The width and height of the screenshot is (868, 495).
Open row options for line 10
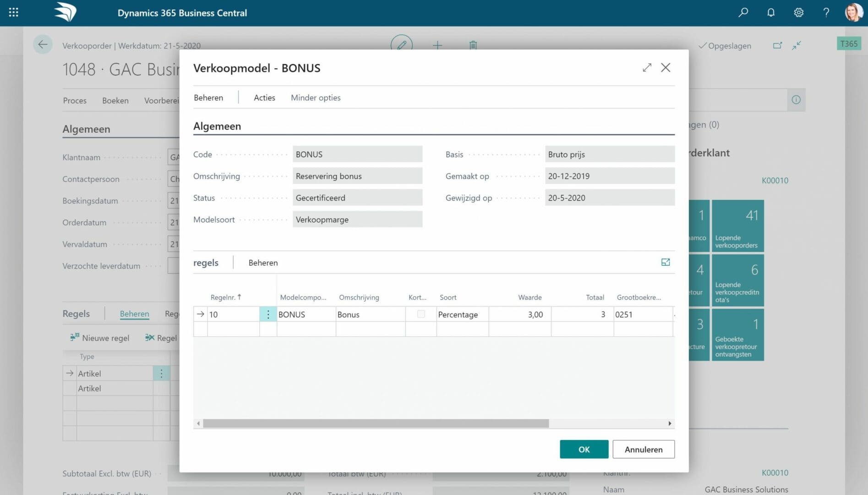268,314
